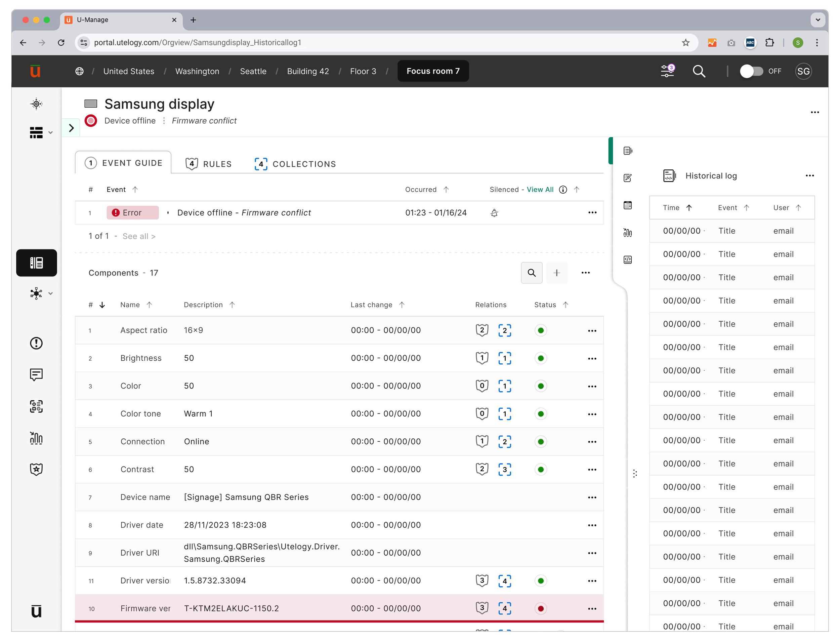The image size is (840, 641).
Task: Open the Historical log panel options menu
Action: [809, 176]
